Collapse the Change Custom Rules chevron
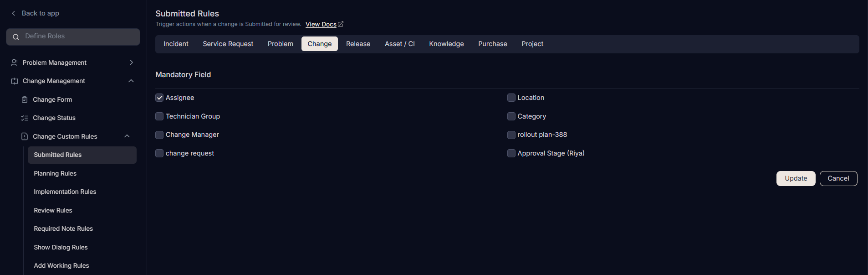 point(127,136)
